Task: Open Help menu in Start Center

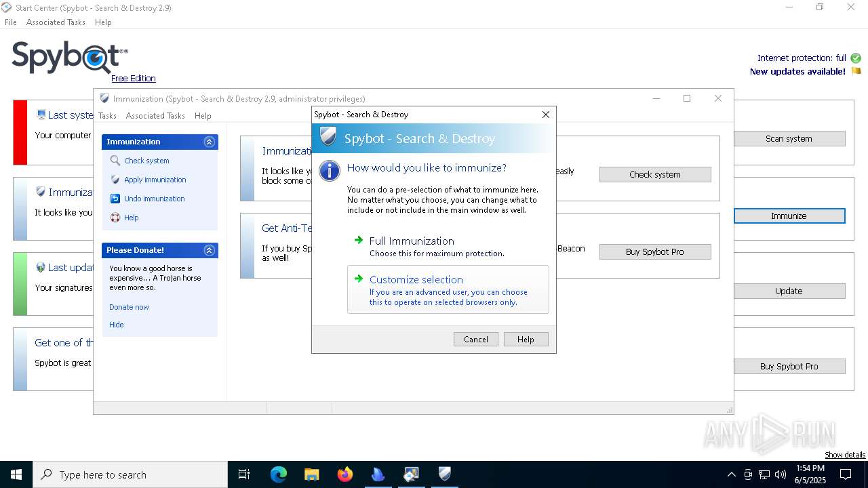Action: (103, 22)
